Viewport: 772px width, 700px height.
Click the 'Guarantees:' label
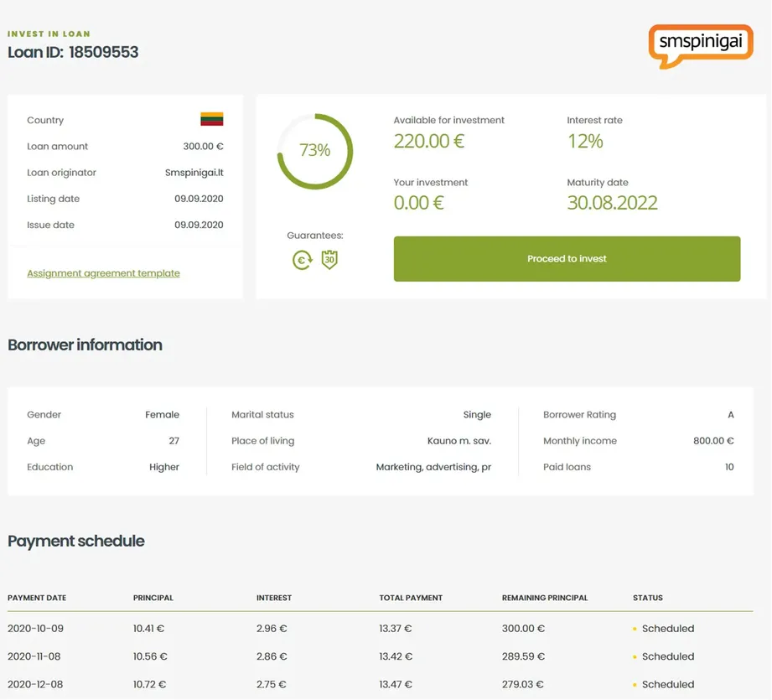coord(315,236)
